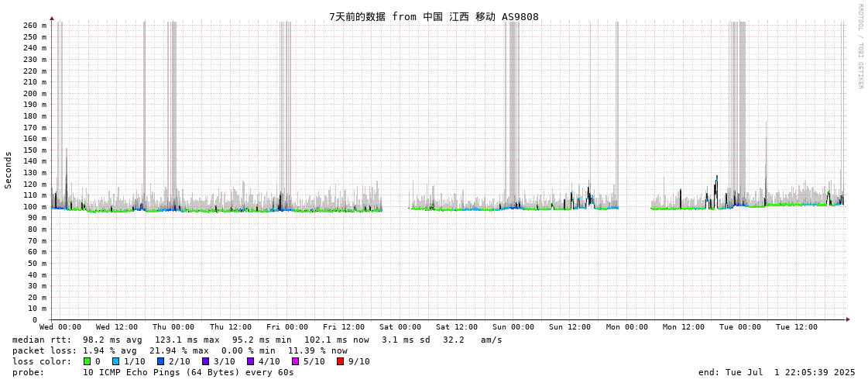
Task: Click the 'Sun 00:00' x-axis label
Action: pos(513,328)
